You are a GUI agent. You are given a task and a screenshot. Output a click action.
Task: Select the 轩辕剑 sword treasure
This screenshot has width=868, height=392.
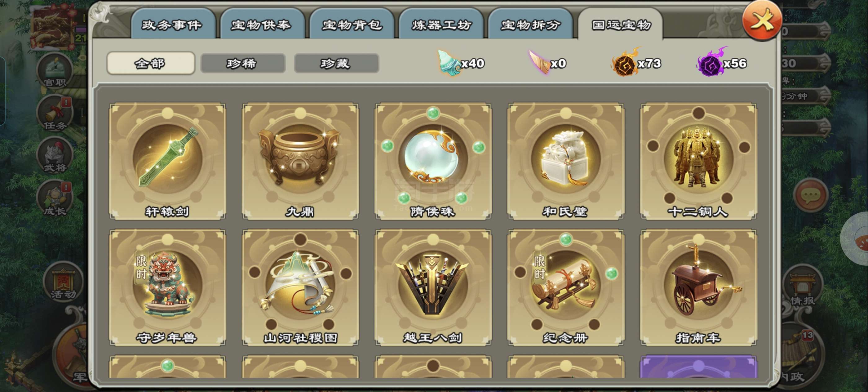[x=167, y=161]
